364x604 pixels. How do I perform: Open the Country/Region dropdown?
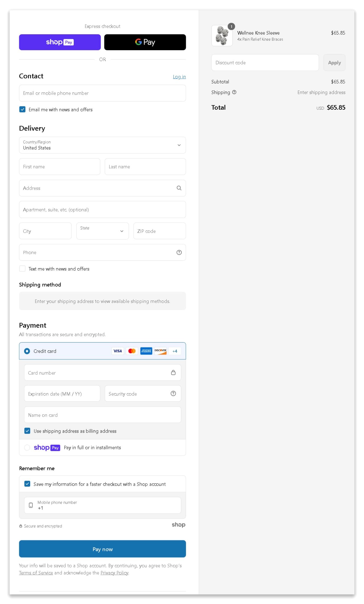click(102, 145)
